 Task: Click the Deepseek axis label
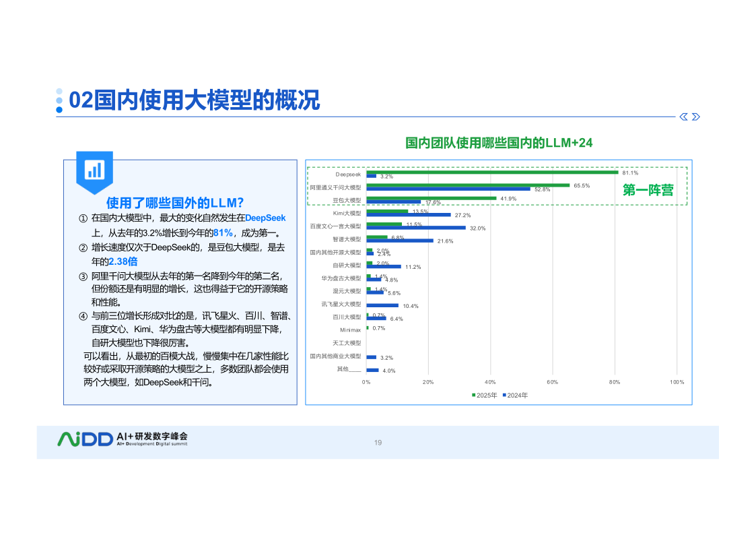point(348,175)
